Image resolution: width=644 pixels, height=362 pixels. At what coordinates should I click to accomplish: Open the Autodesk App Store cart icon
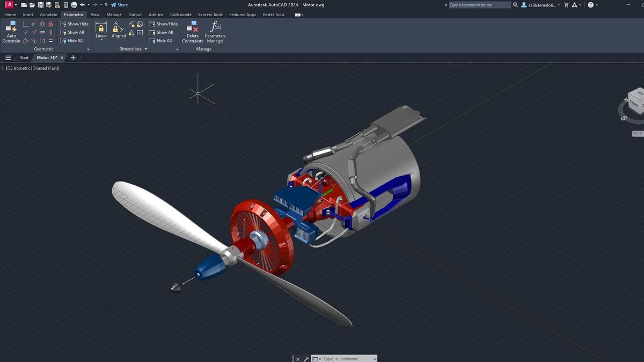coord(566,5)
